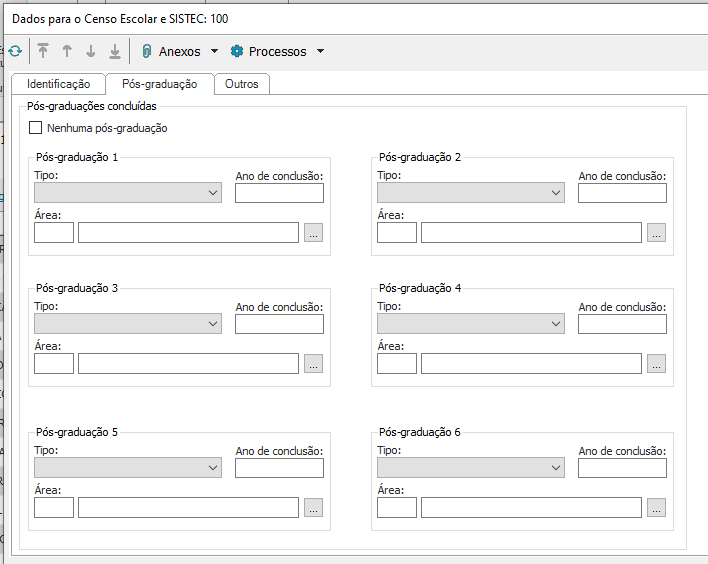
Task: Open Área lookup button for Pós-graduação 6
Action: (x=656, y=508)
